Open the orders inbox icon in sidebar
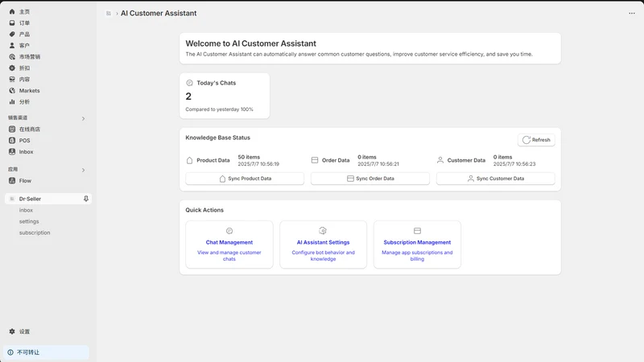Screen dimensions: 644x362 click(x=12, y=23)
